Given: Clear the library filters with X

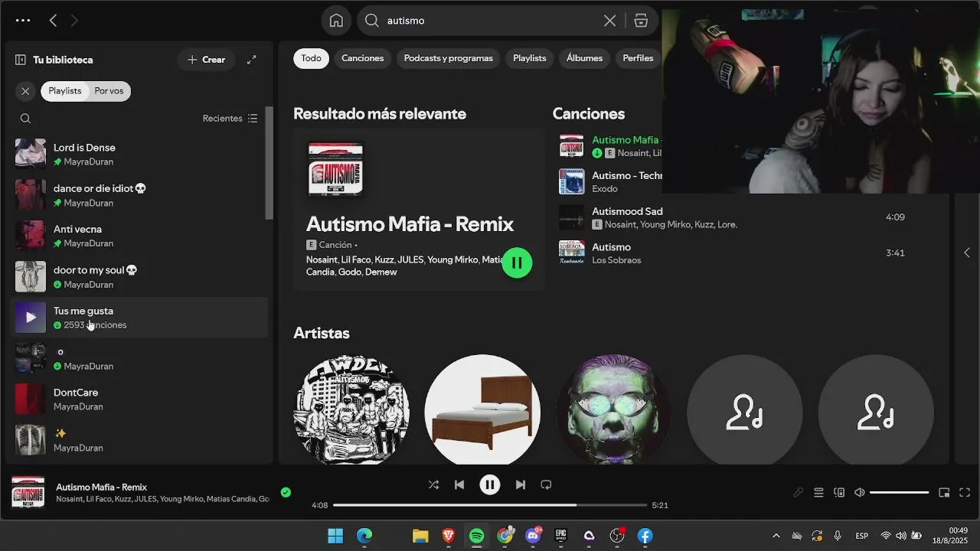Looking at the screenshot, I should click(25, 91).
